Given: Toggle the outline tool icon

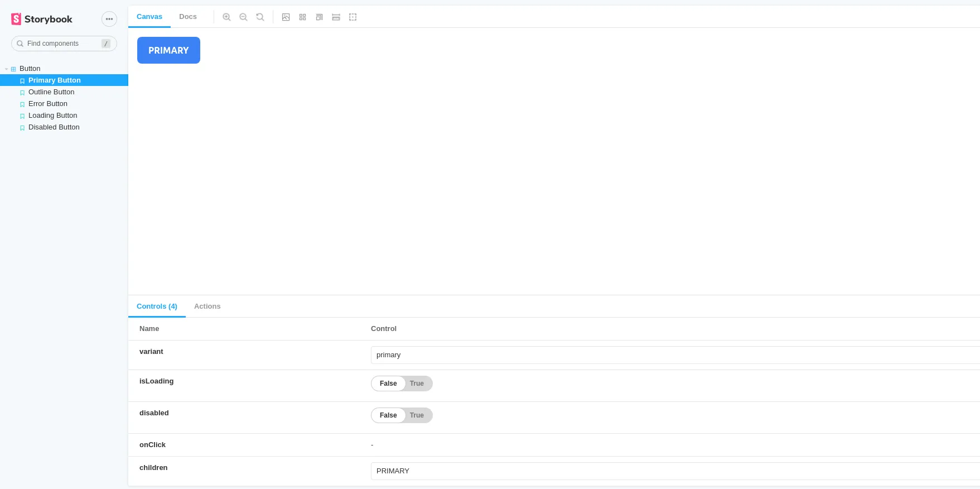Looking at the screenshot, I should (x=353, y=17).
